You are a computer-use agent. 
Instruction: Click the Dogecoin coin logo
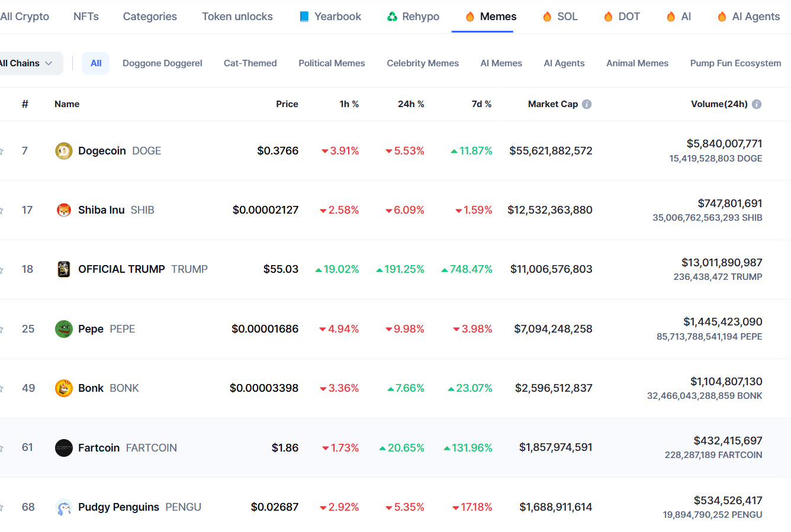click(x=64, y=151)
